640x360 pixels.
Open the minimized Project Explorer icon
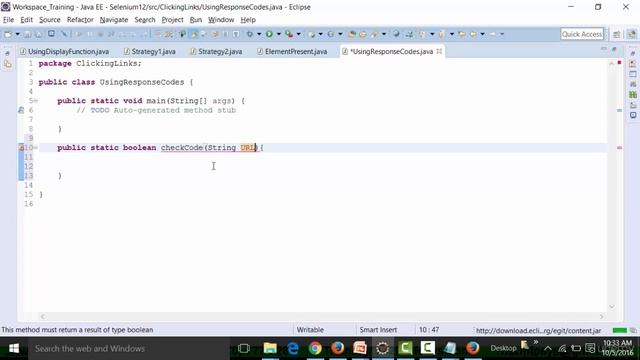pos(8,64)
